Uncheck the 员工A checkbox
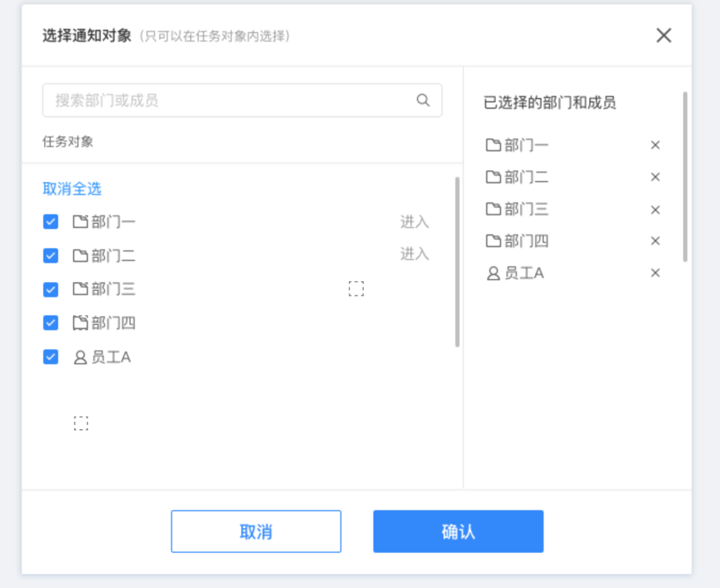This screenshot has height=588, width=720. tap(51, 357)
